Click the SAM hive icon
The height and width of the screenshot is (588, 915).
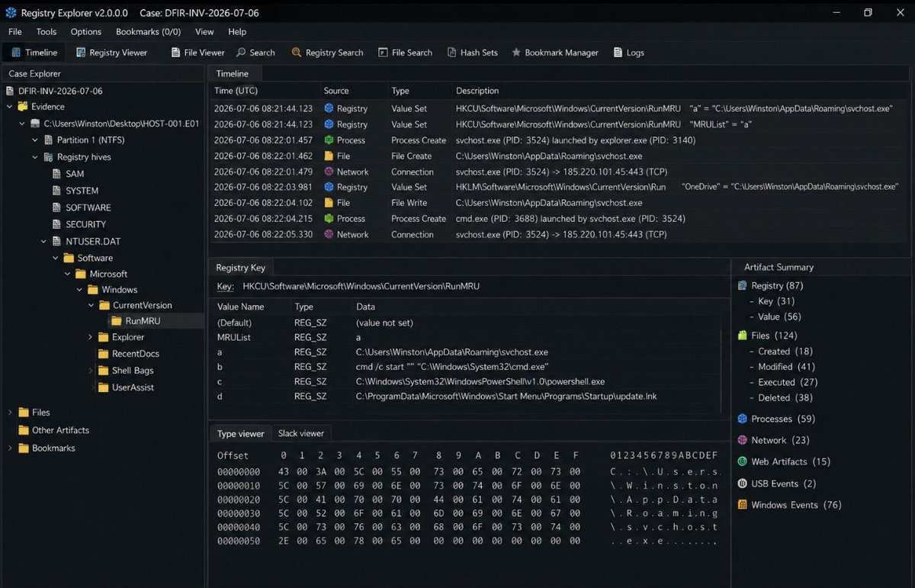(57, 174)
